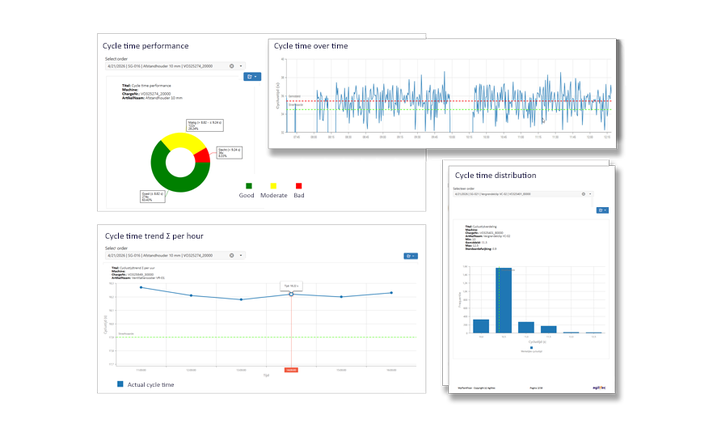Click the first bar in the distribution chart
Image resolution: width=713 pixels, height=424 pixels.
pyautogui.click(x=481, y=326)
